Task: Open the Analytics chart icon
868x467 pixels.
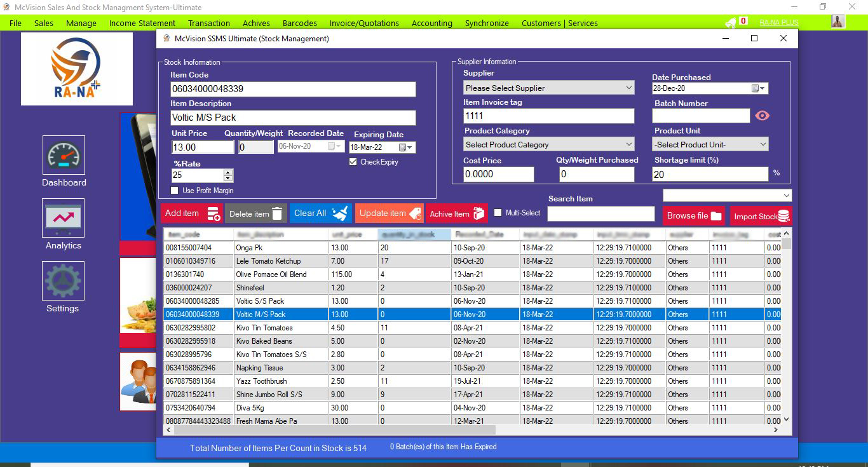Action: 64,218
